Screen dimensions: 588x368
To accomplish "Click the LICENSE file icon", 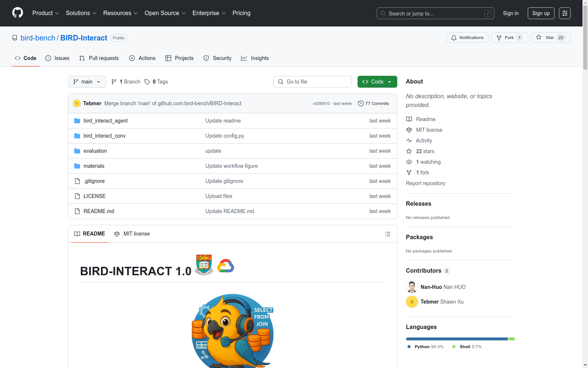I will point(77,196).
